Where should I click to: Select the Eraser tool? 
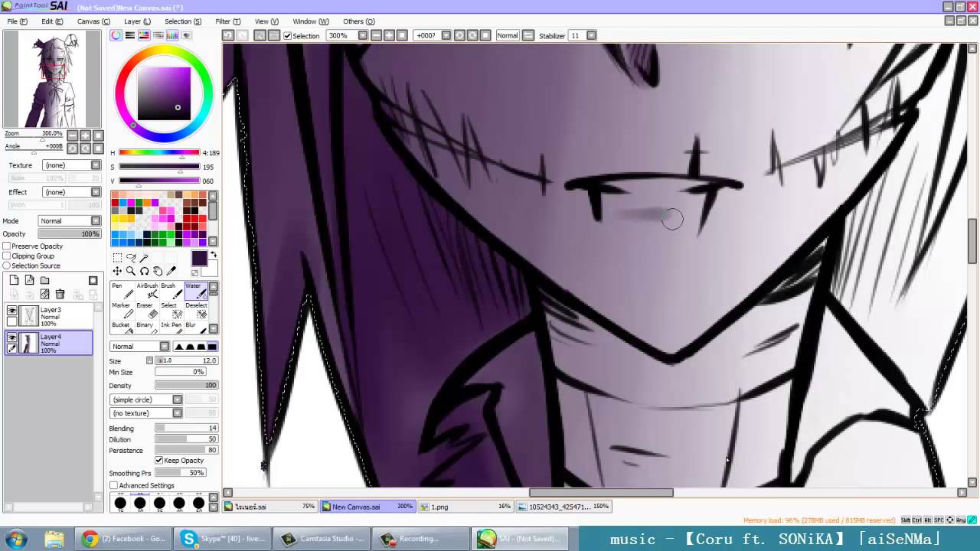146,310
